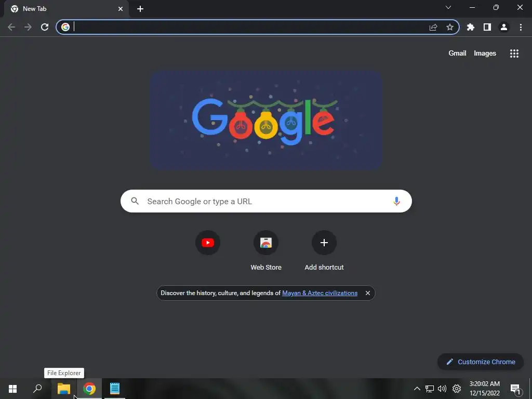Open Windows taskbar search
This screenshot has height=399, width=532.
tap(37, 389)
